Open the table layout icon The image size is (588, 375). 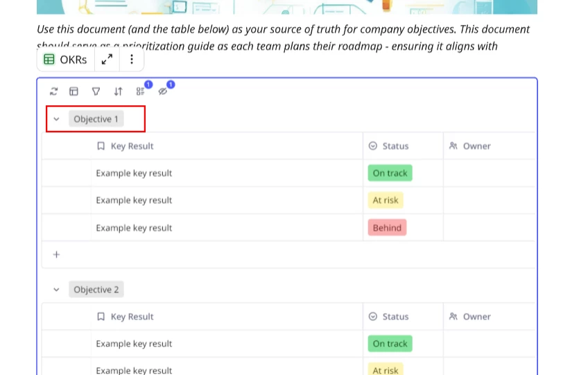click(74, 91)
